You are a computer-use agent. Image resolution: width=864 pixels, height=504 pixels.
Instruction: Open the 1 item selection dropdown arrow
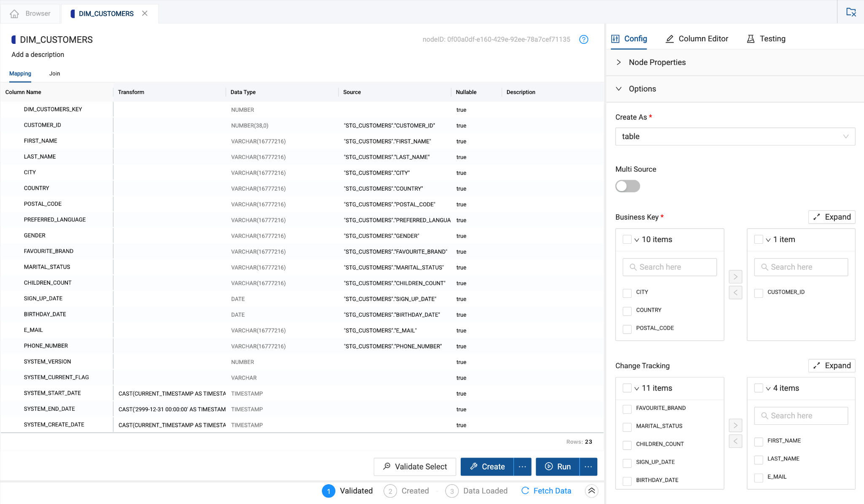coord(768,240)
